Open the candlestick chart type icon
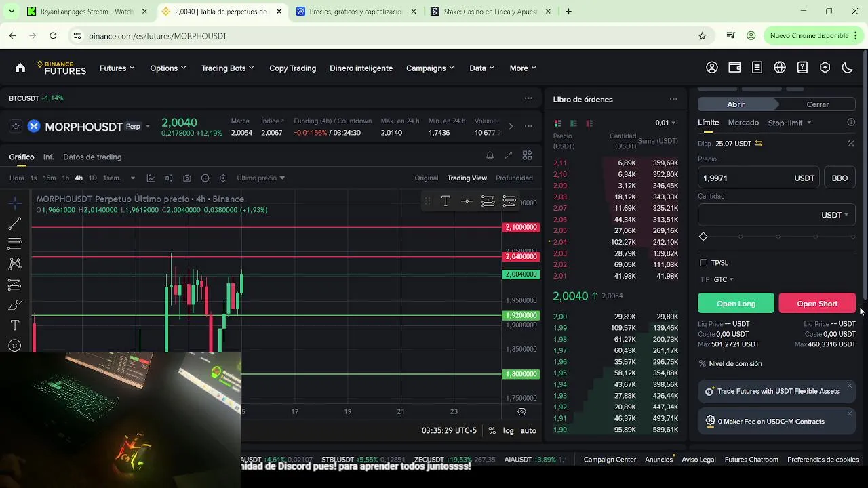This screenshot has width=868, height=488. [x=169, y=178]
